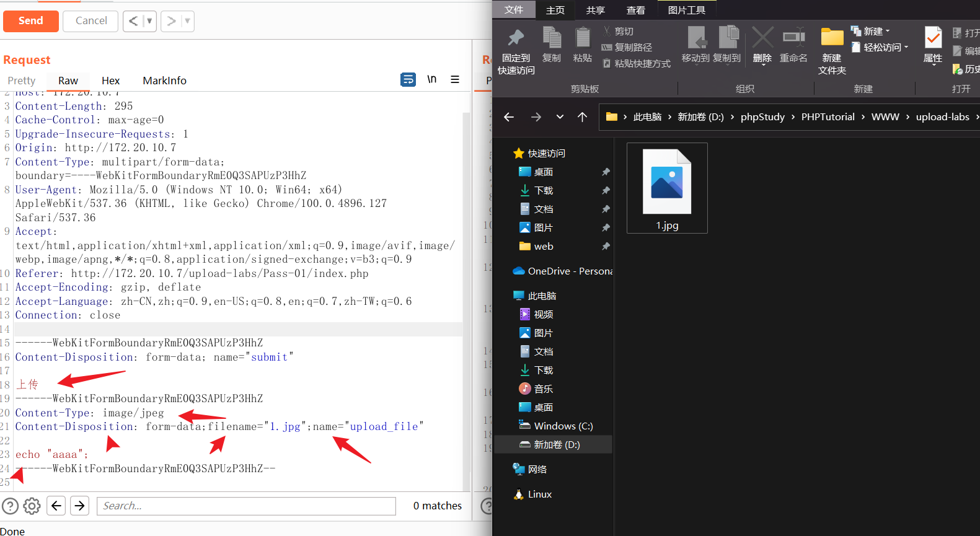The image size is (980, 536).
Task: Open 网络 in the navigation pane
Action: coord(531,470)
